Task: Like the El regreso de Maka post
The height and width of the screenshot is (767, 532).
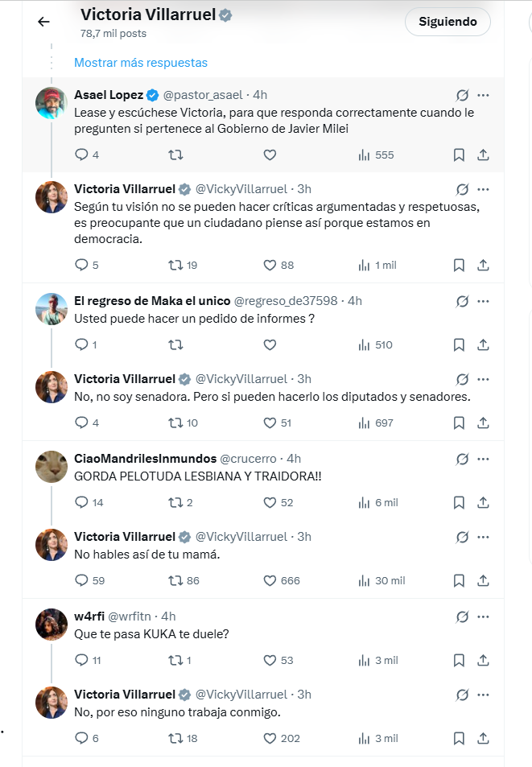Action: tap(270, 344)
